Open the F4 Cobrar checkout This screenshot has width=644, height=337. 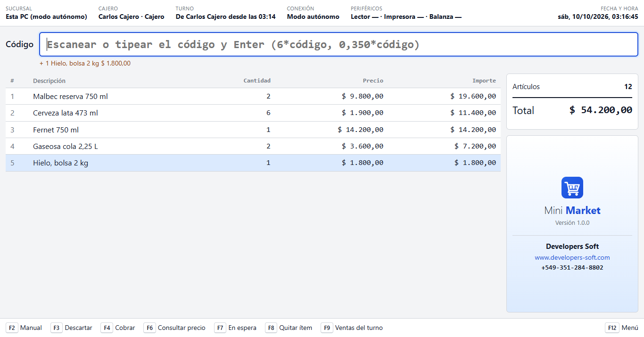pyautogui.click(x=119, y=328)
